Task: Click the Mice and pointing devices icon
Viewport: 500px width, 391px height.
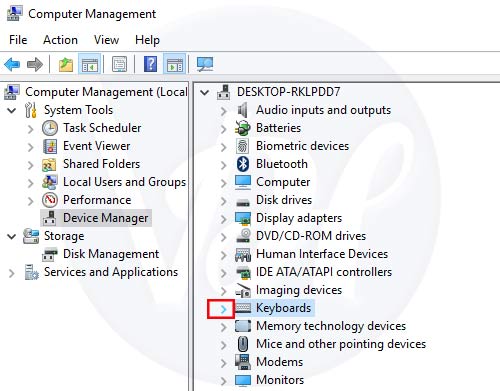Action: 243,344
